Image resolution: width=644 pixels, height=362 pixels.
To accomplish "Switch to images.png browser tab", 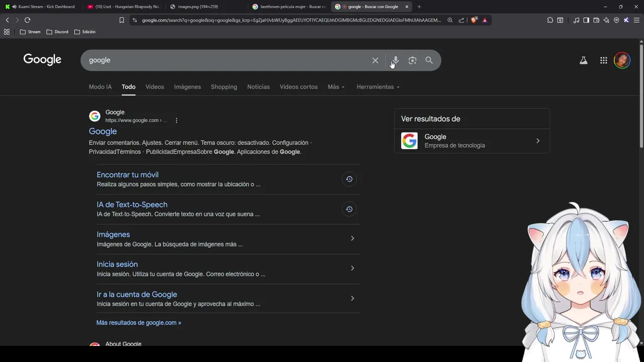I will [206, 7].
